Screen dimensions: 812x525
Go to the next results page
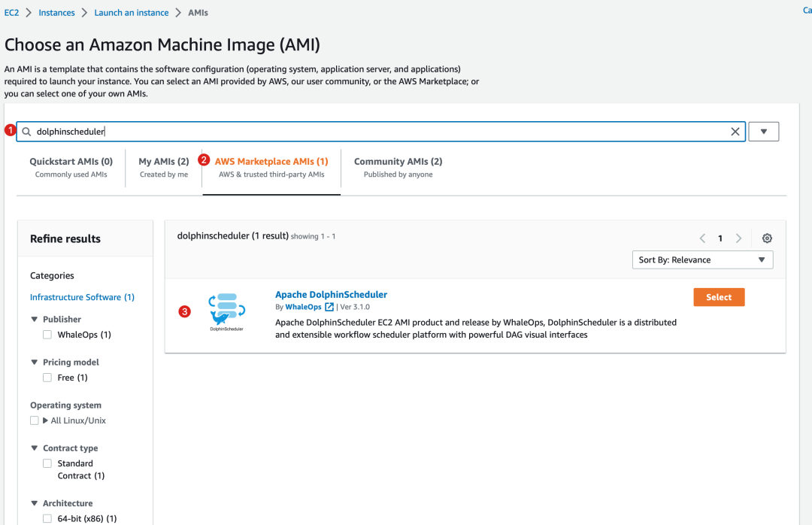pos(738,238)
